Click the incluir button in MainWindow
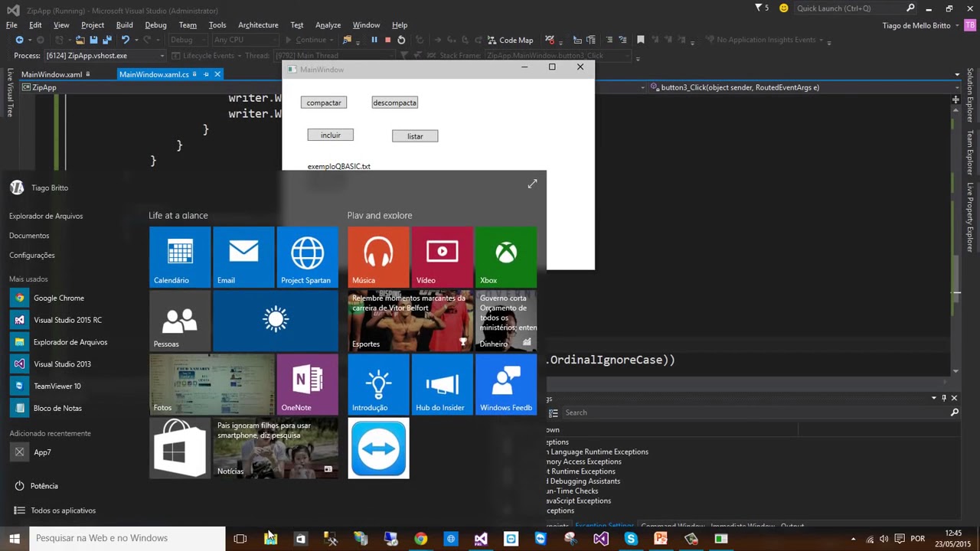The width and height of the screenshot is (980, 551). click(x=331, y=135)
